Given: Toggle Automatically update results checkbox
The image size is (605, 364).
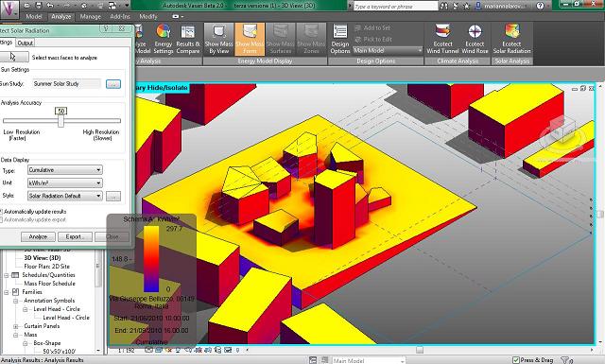Looking at the screenshot, I should coord(1,212).
